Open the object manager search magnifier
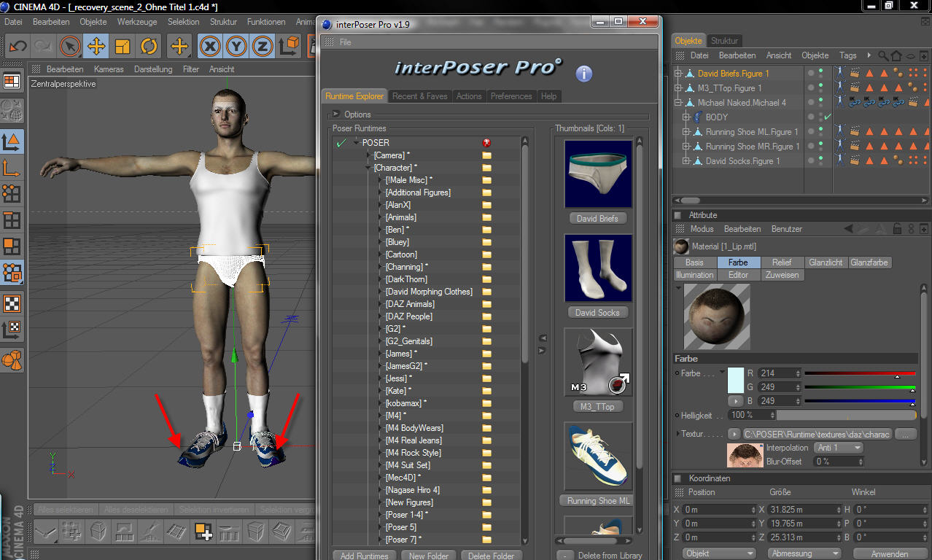This screenshot has width=932, height=560. coord(883,55)
